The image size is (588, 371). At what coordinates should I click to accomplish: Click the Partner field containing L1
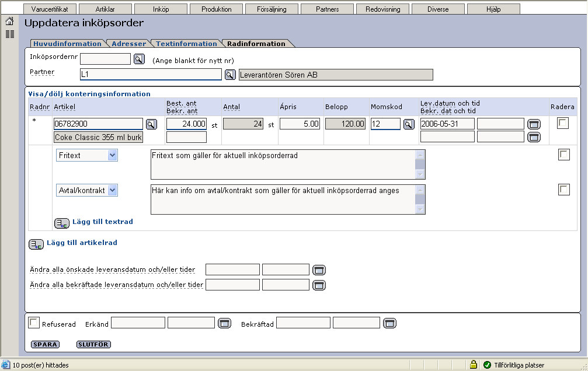pos(151,74)
